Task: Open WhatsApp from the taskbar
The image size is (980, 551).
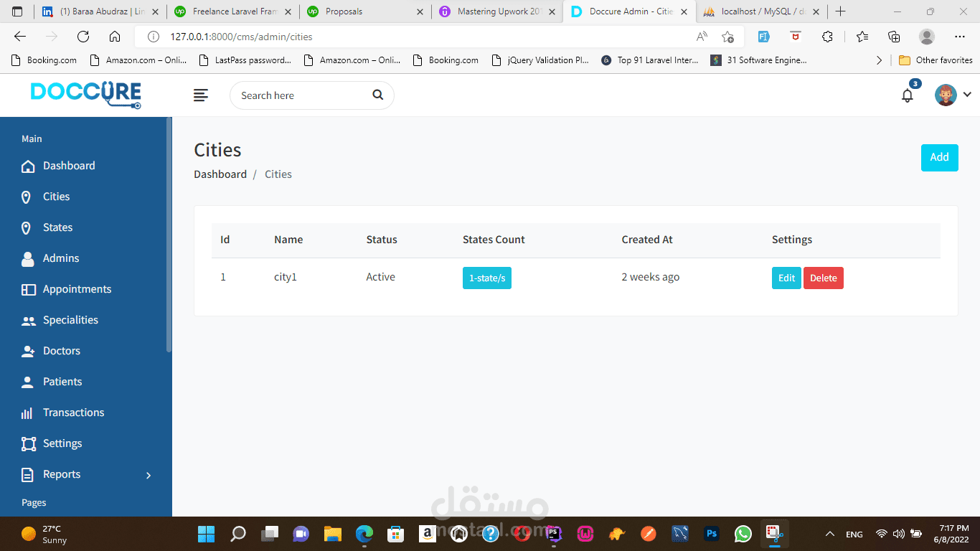Action: [743, 534]
